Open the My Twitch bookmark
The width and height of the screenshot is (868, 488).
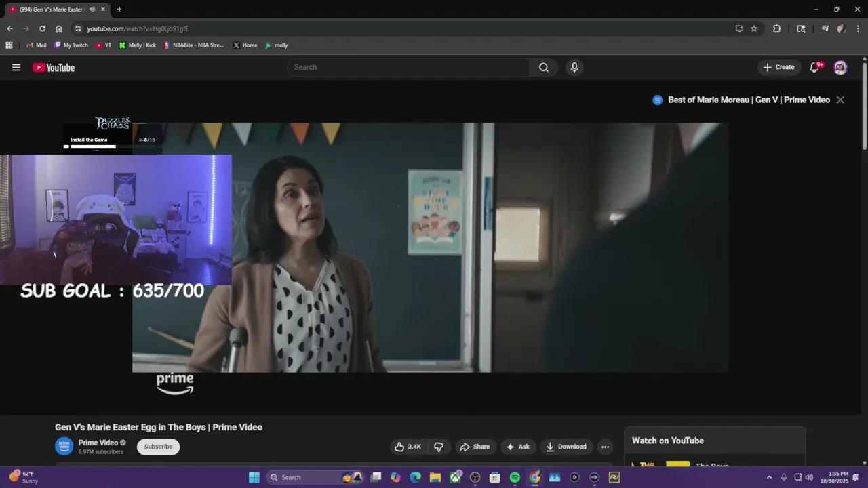pos(71,45)
